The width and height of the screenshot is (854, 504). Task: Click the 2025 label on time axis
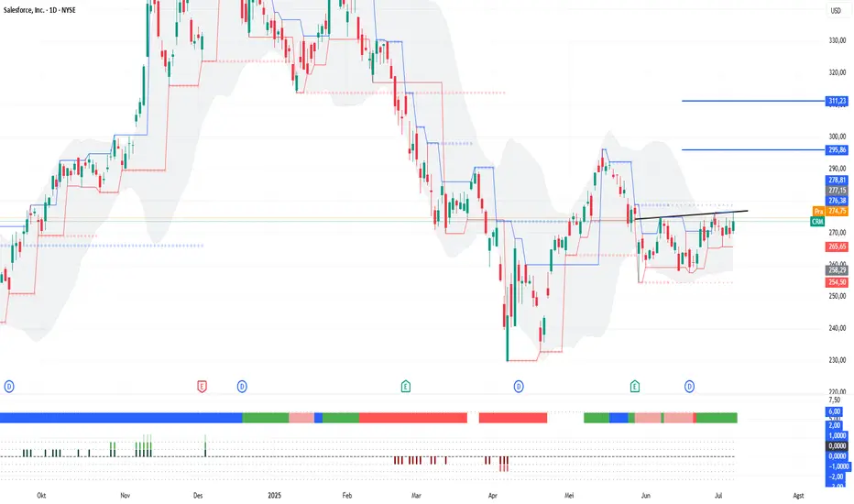275,495
